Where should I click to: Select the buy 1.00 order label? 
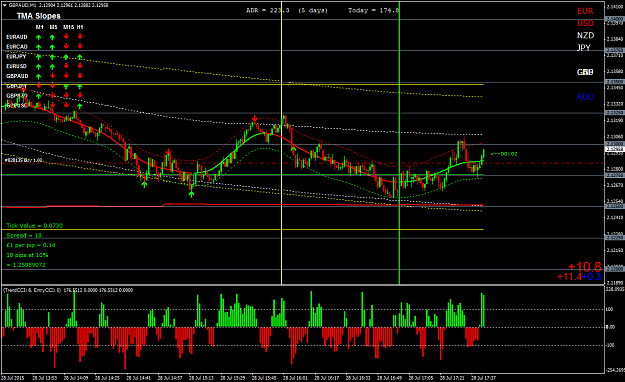24,160
